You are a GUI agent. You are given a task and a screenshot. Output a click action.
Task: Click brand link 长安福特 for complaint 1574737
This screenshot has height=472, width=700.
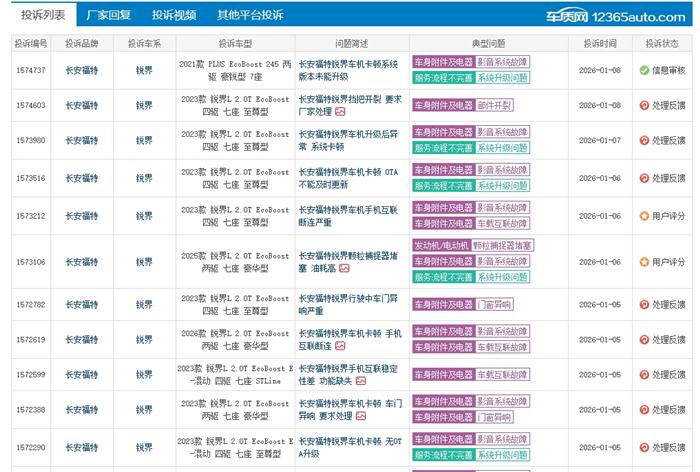point(82,70)
